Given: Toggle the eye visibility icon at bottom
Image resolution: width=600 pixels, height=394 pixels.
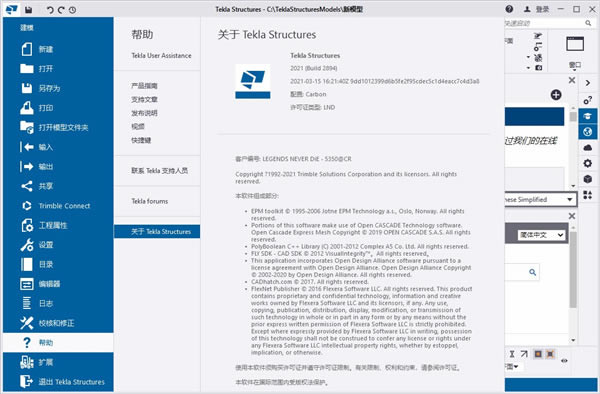Looking at the screenshot, I should [x=564, y=361].
